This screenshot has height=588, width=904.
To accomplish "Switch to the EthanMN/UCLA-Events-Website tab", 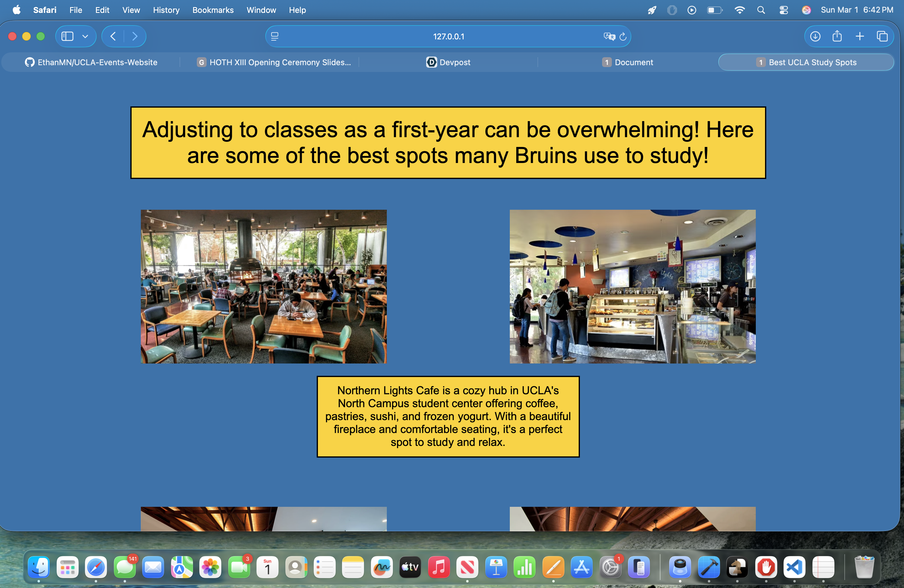I will pos(91,62).
